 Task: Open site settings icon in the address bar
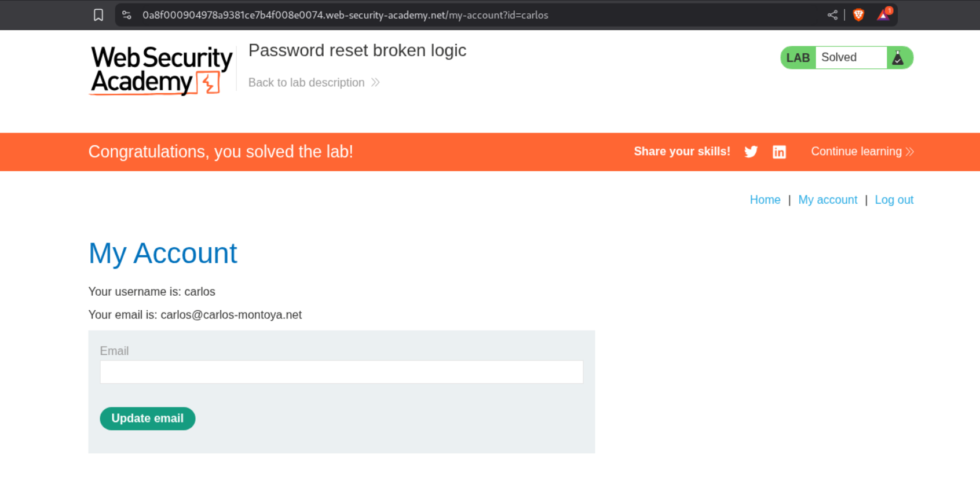pyautogui.click(x=127, y=15)
